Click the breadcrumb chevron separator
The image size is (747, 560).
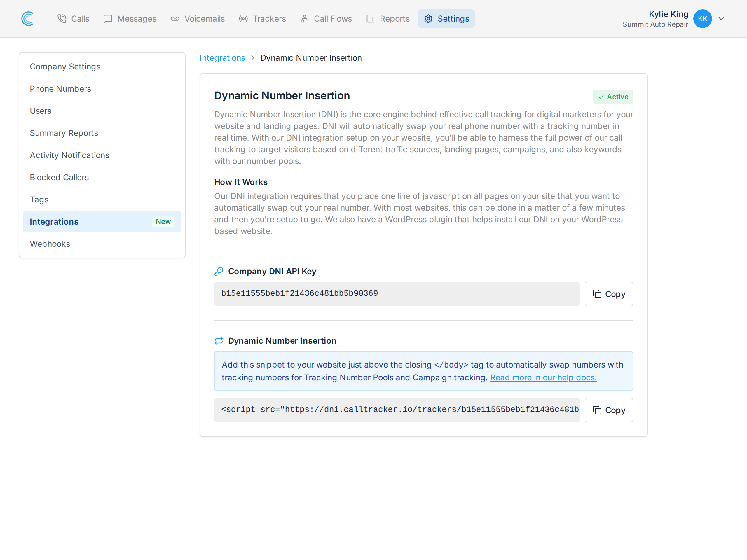[x=253, y=58]
